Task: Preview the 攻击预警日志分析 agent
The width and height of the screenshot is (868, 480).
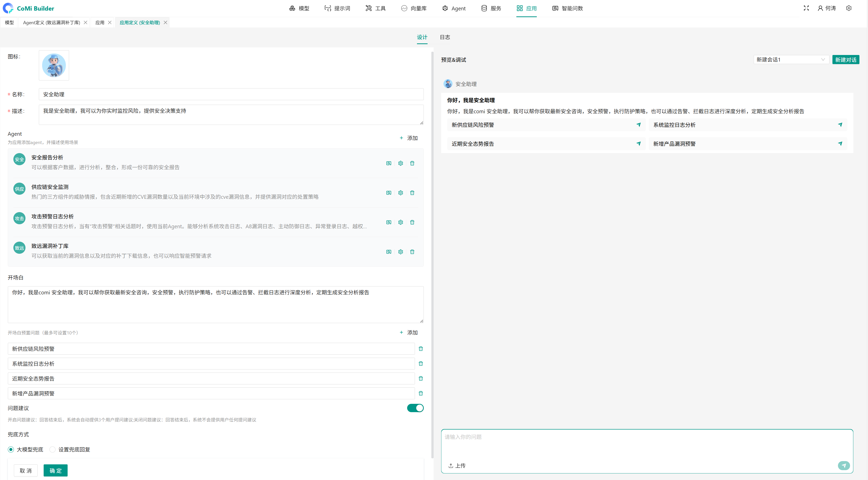Action: click(x=389, y=222)
